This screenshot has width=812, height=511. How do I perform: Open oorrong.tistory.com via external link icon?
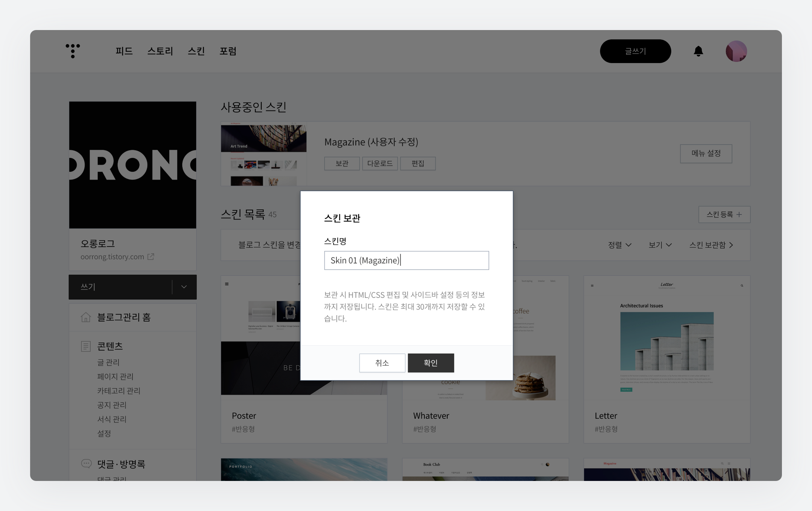(x=151, y=257)
